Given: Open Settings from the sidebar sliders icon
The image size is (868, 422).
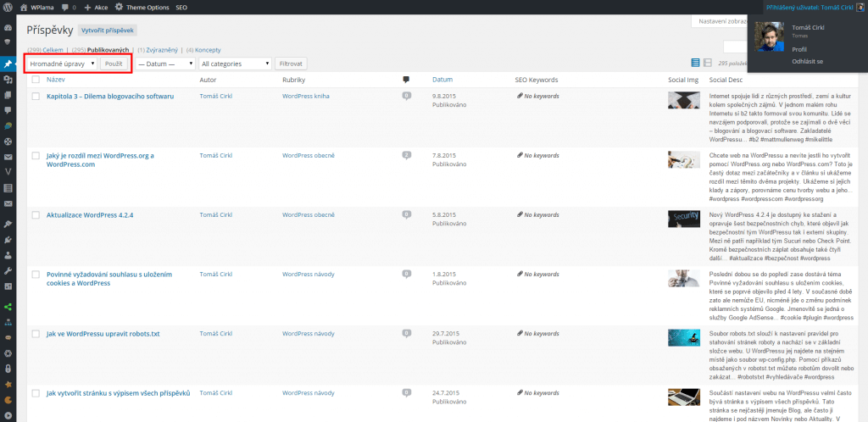Looking at the screenshot, I should click(8, 286).
